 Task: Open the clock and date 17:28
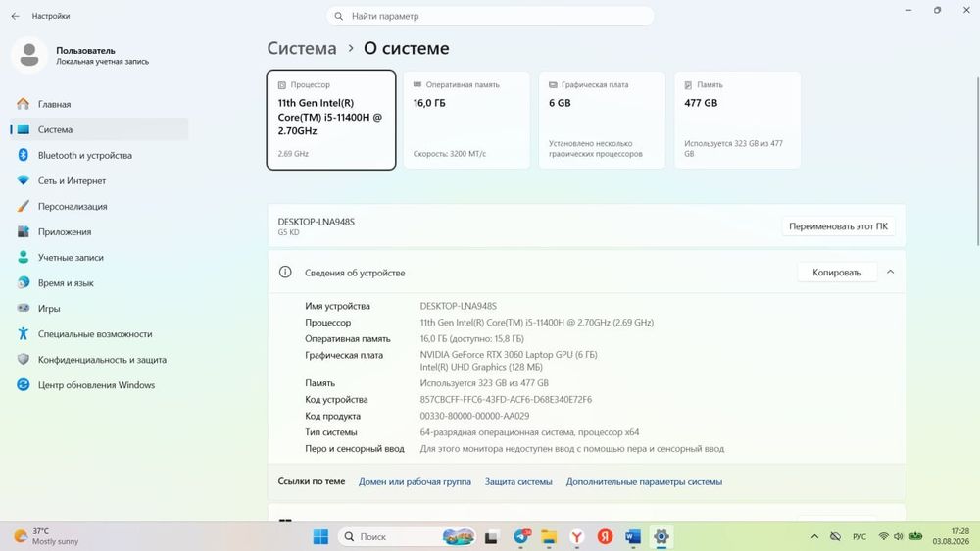coord(951,536)
